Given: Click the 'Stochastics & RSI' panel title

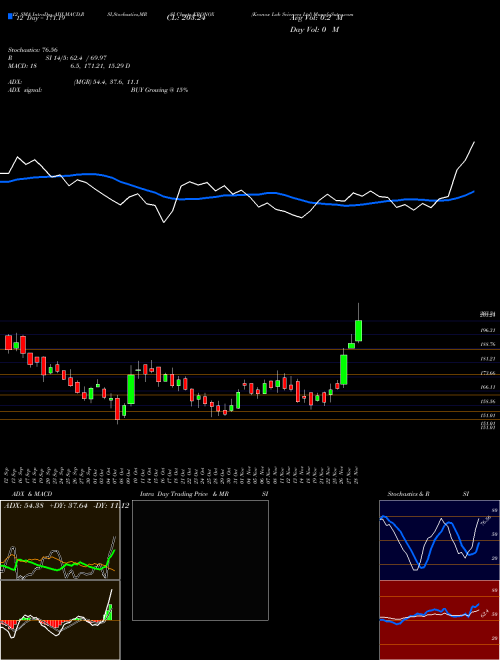Looking at the screenshot, I should tap(428, 494).
